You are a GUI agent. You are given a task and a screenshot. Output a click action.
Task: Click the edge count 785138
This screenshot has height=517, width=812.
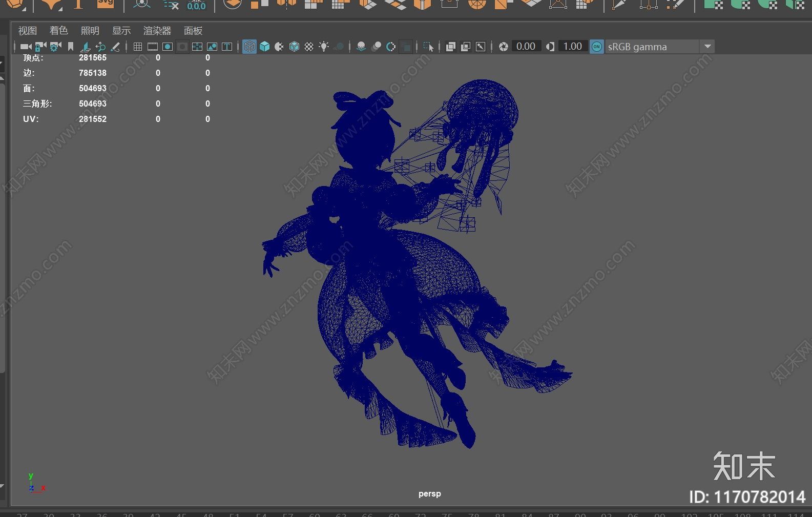pyautogui.click(x=93, y=73)
